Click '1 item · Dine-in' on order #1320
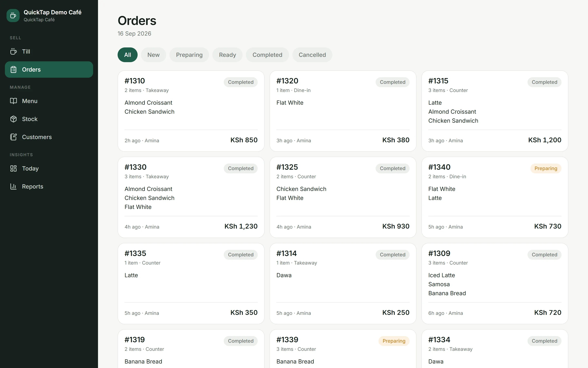 294,90
